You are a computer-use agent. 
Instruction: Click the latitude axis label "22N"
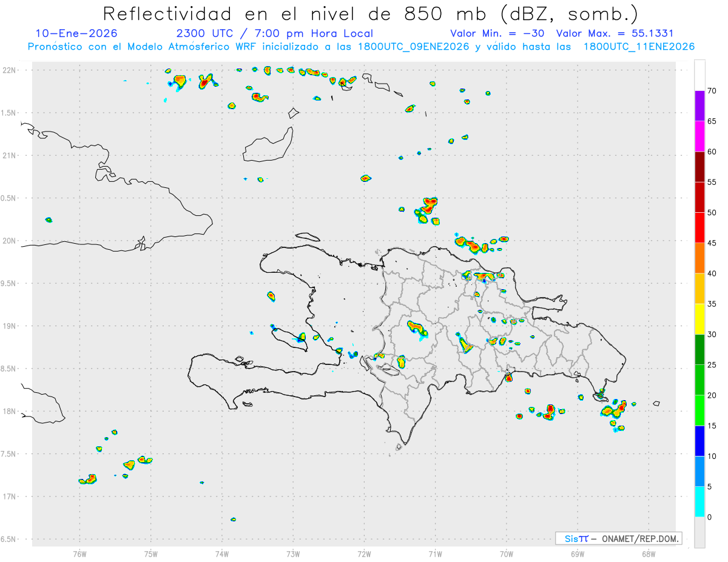pyautogui.click(x=10, y=70)
